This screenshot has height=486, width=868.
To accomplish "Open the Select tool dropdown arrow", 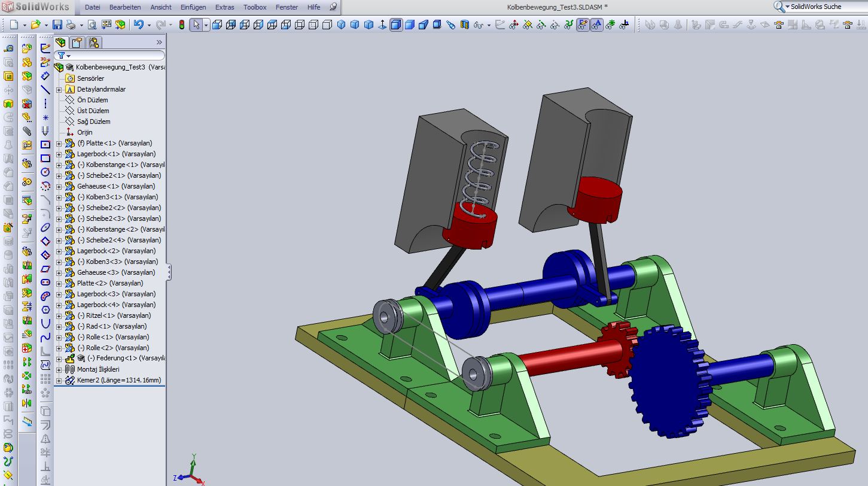I will [206, 25].
